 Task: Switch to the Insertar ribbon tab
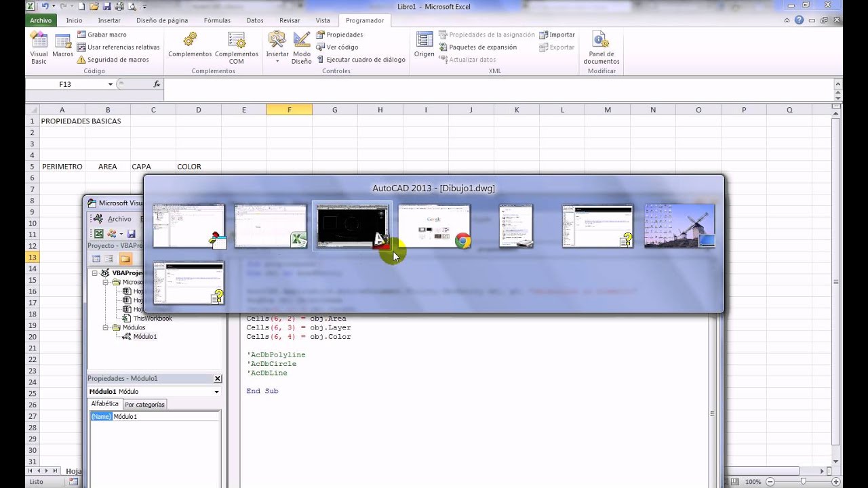pyautogui.click(x=109, y=20)
